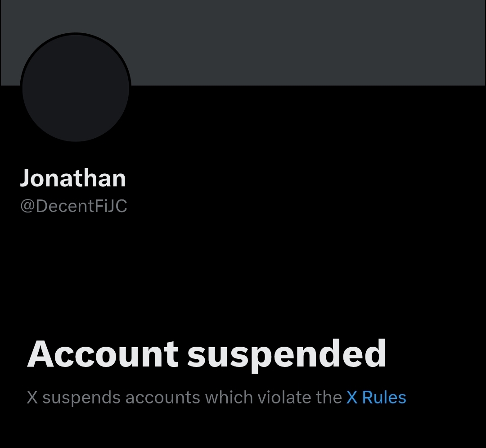Open the X Rules link

(x=376, y=398)
